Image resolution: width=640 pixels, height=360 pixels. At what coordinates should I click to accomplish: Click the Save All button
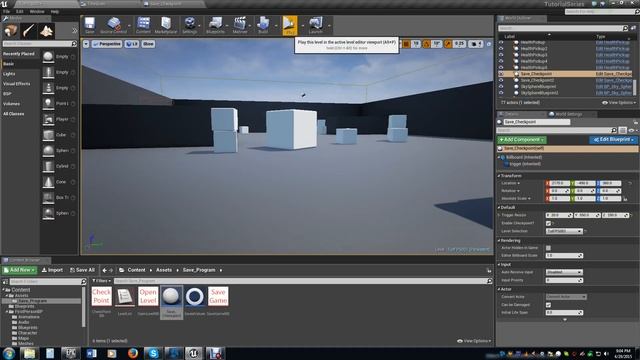(x=82, y=270)
